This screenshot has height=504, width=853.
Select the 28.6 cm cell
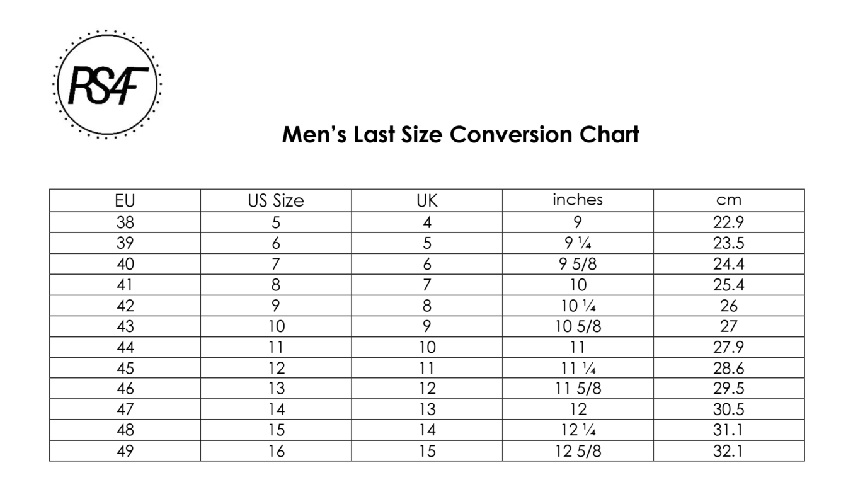click(729, 368)
